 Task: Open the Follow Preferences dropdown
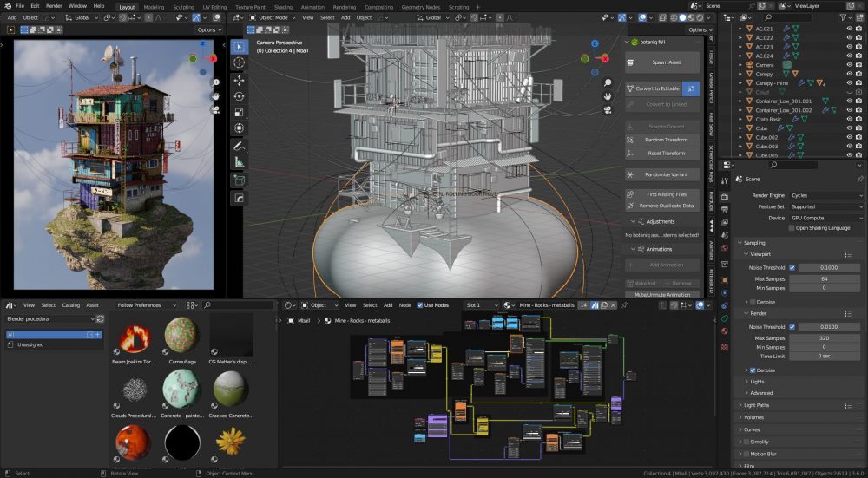[147, 305]
